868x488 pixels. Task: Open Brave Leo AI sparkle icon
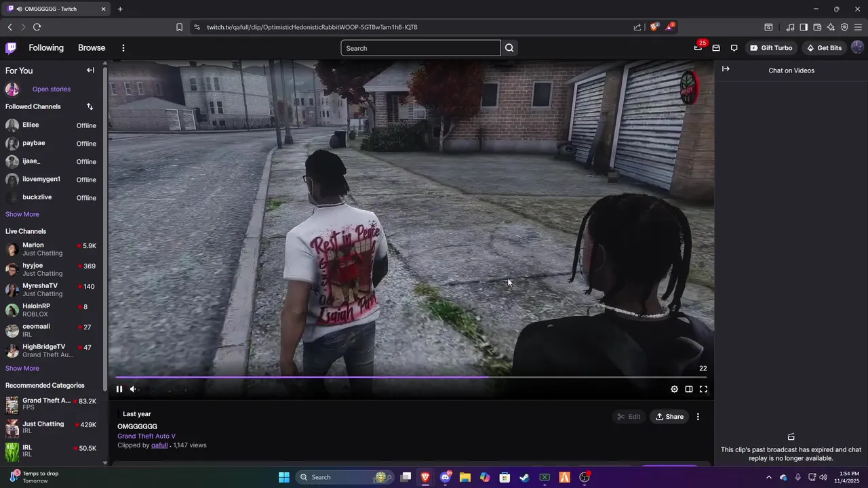(831, 27)
